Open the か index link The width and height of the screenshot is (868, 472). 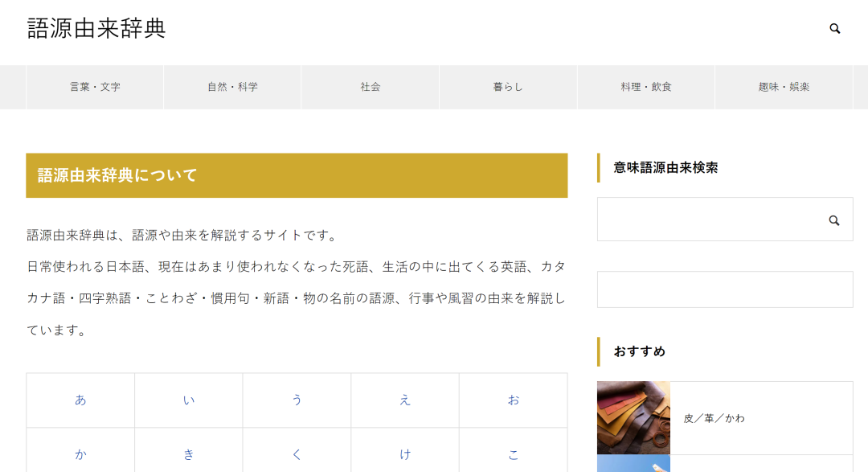tap(81, 454)
